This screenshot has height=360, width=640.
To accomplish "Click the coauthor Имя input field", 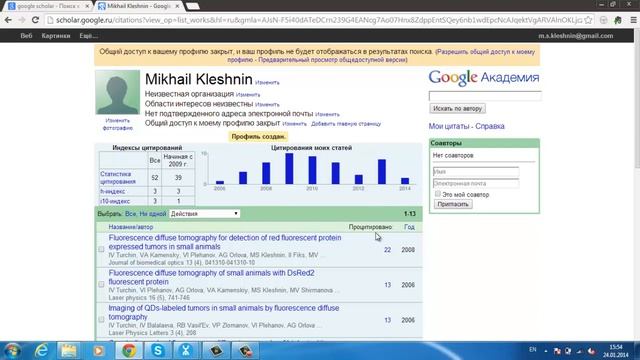I will coord(476,171).
